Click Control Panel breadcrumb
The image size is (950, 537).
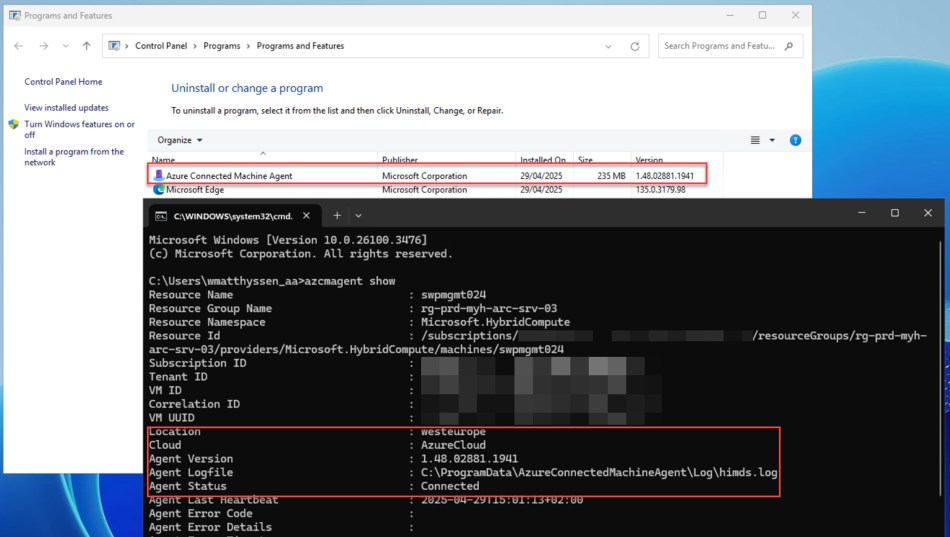coord(161,46)
